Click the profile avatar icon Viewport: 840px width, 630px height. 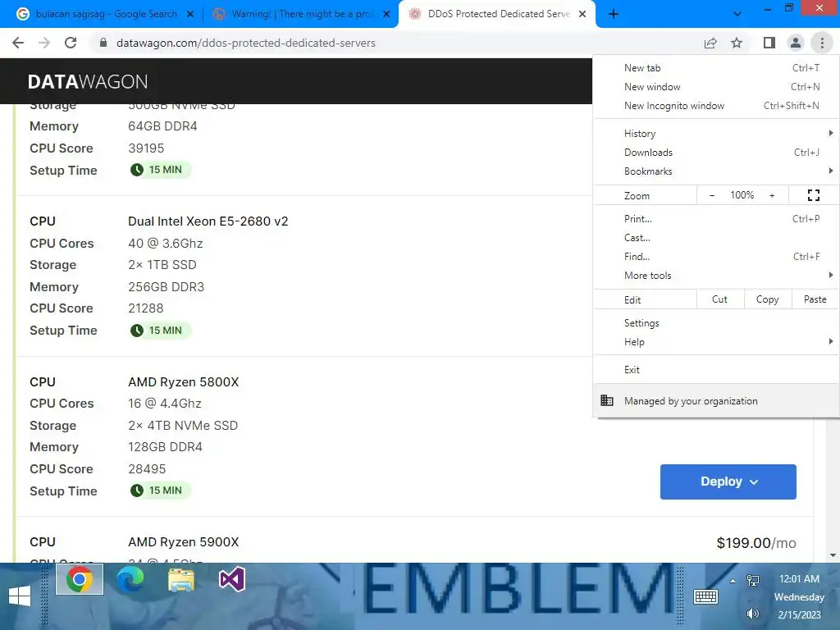796,43
